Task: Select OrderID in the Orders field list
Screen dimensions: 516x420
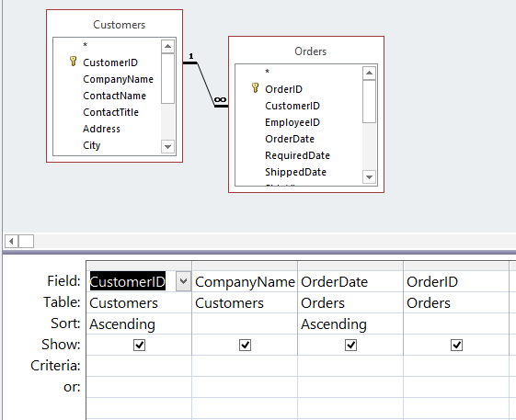Action: click(x=283, y=89)
